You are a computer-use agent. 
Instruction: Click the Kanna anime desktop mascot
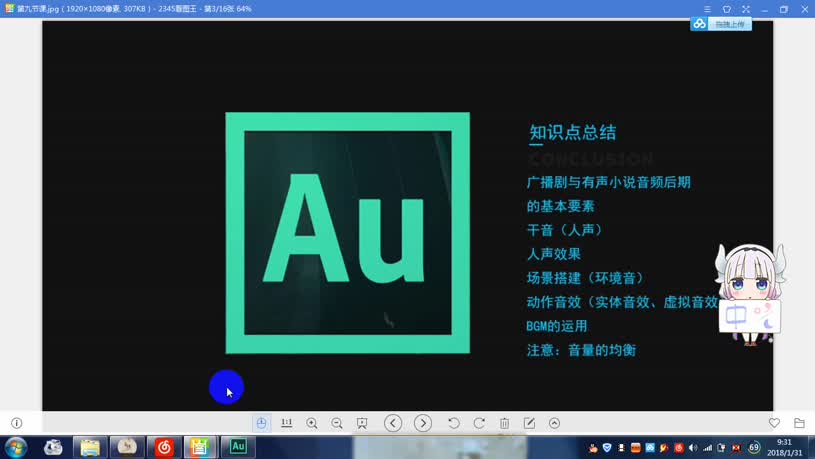(750, 294)
